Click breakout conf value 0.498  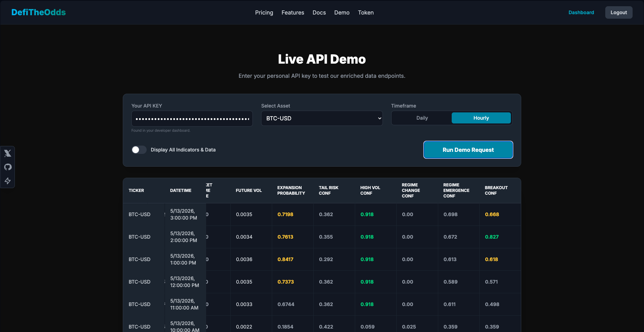tap(492, 304)
